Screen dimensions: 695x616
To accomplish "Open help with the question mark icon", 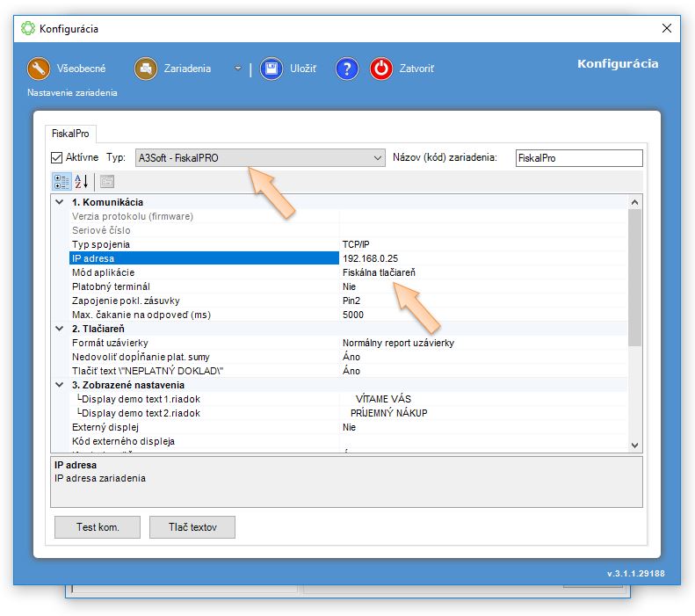I will coord(347,69).
